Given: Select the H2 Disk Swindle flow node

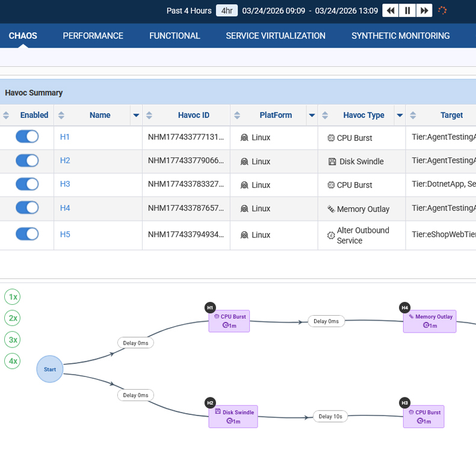Looking at the screenshot, I should click(x=233, y=417).
